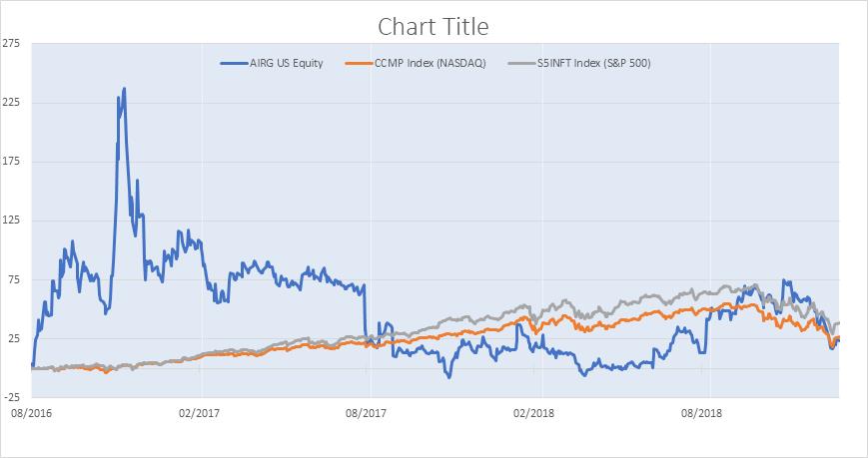Image resolution: width=868 pixels, height=458 pixels.
Task: Click the -25 vertical axis label
Action: (15, 397)
